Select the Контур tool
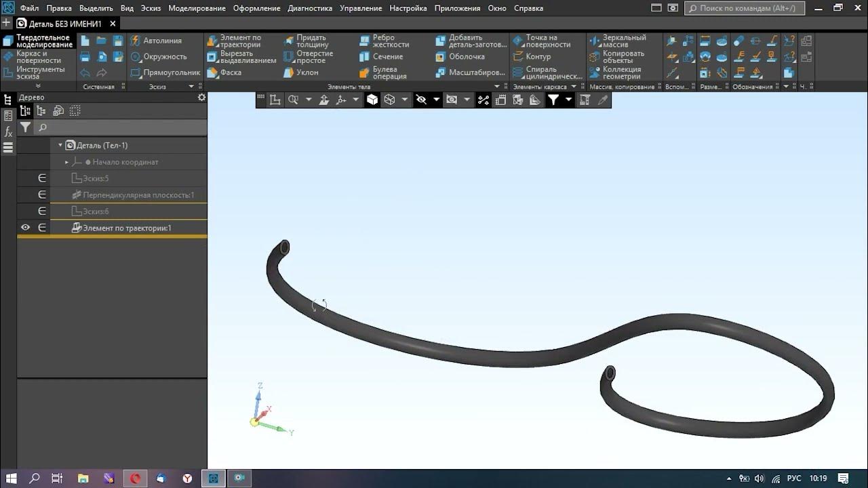 point(532,56)
